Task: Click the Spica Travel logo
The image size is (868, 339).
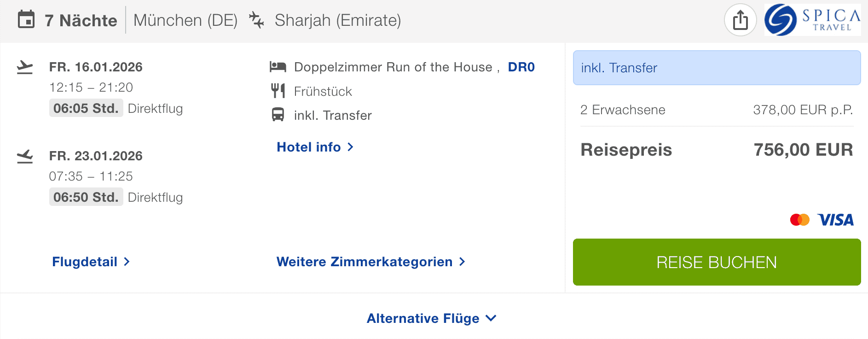Action: 812,20
